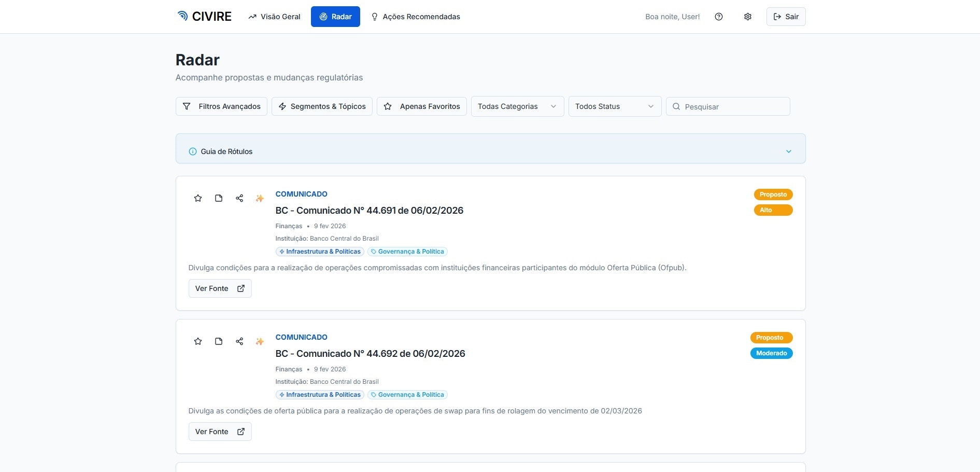Open the Todas Categorias dropdown

(x=517, y=106)
